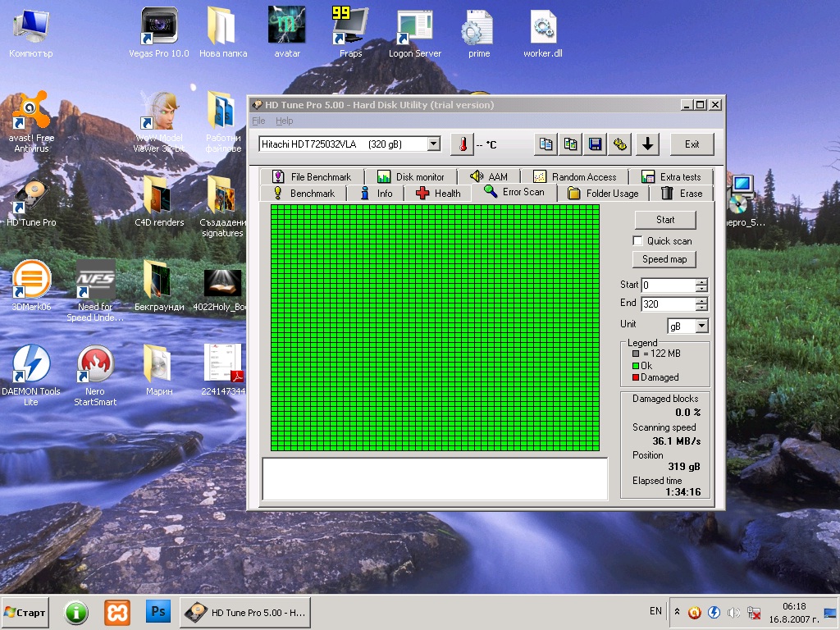The height and width of the screenshot is (630, 840).
Task: Select the Нова папка folder icon
Action: click(x=223, y=32)
